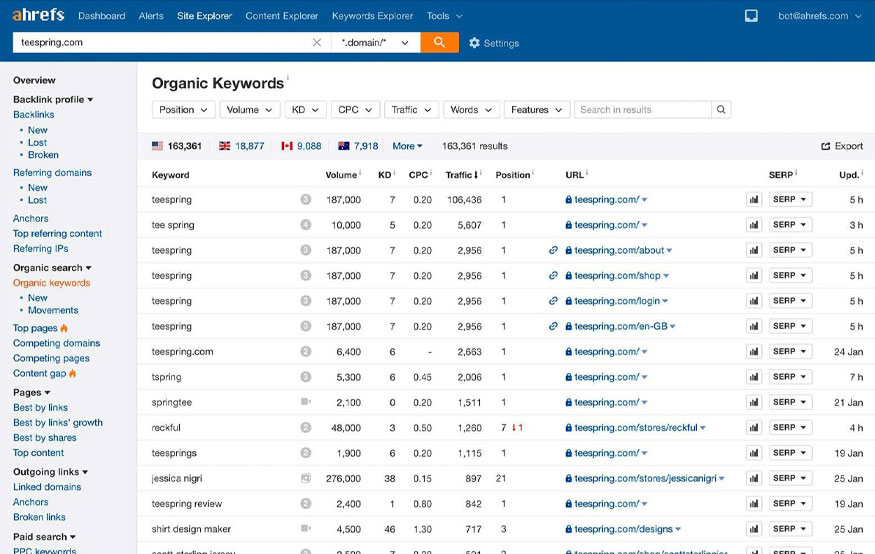The width and height of the screenshot is (875, 554).
Task: Click sitelink icon beside teespring.com/en-GB
Action: pyautogui.click(x=553, y=326)
